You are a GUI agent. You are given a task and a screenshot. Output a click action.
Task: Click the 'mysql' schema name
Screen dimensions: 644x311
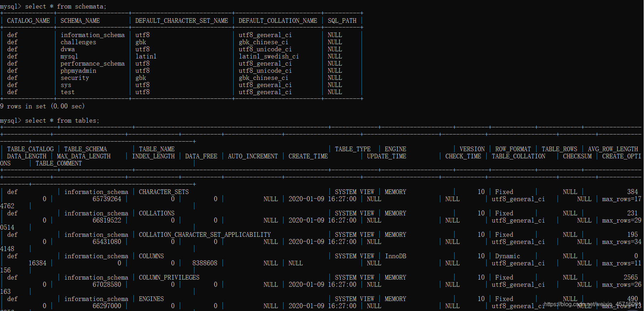tap(69, 56)
